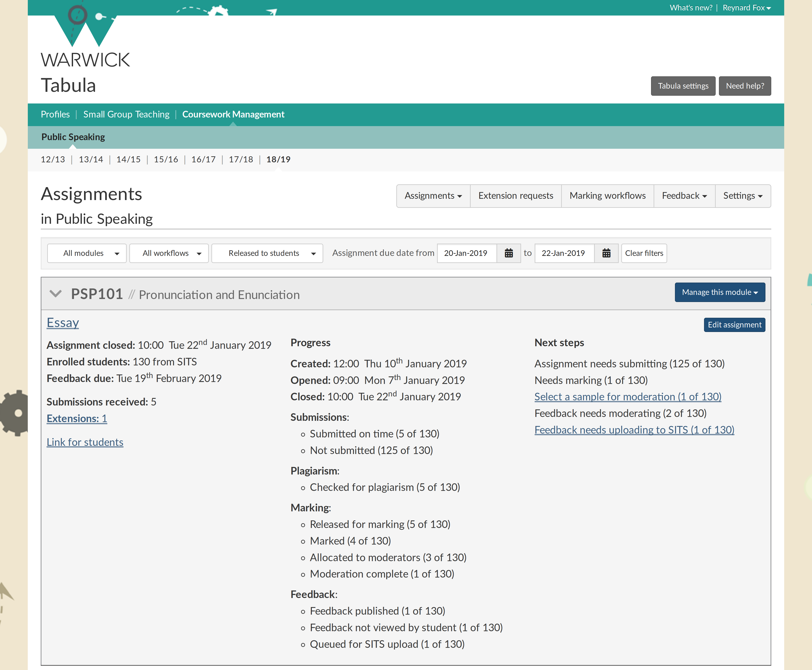
Task: Open Marking workflows
Action: coord(607,196)
